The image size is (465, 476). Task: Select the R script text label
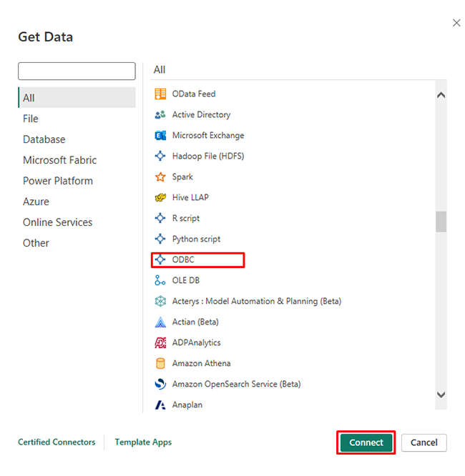pyautogui.click(x=186, y=218)
